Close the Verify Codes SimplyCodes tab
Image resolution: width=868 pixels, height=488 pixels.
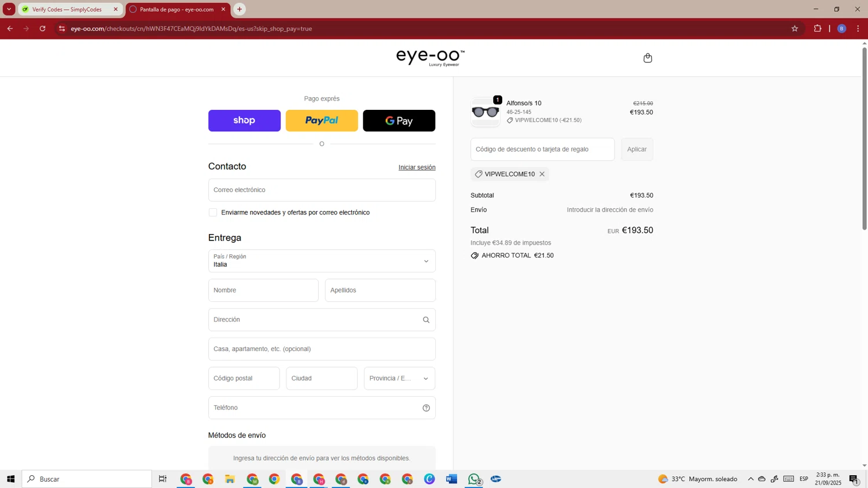coord(115,9)
